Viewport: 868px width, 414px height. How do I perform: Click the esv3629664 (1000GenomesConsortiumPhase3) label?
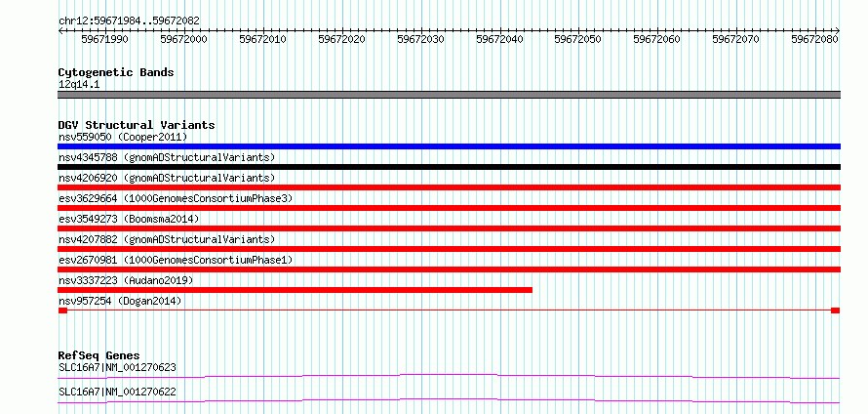point(176,198)
